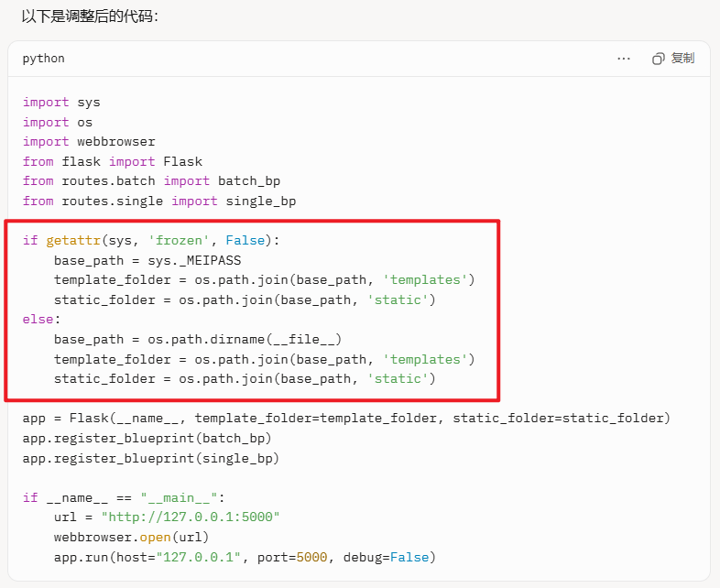720x588 pixels.
Task: Click the url "http://127.0.0.1:5000" string
Action: pos(191,517)
